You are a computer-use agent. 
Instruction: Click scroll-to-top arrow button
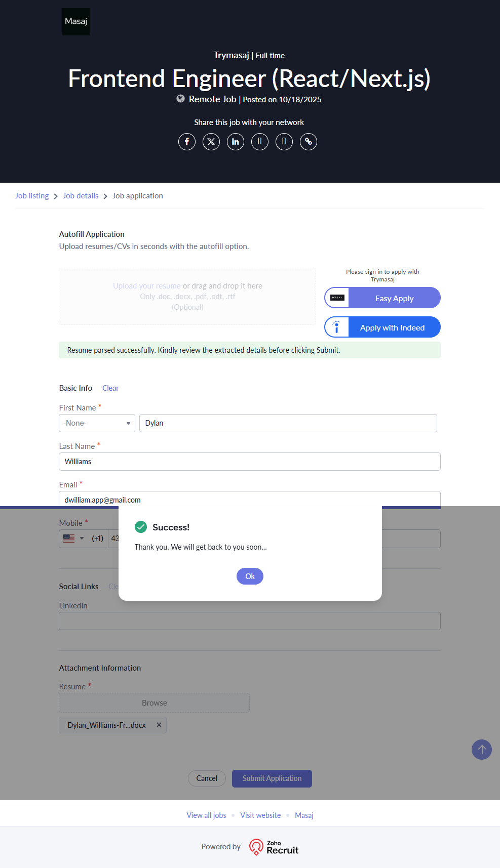(482, 750)
